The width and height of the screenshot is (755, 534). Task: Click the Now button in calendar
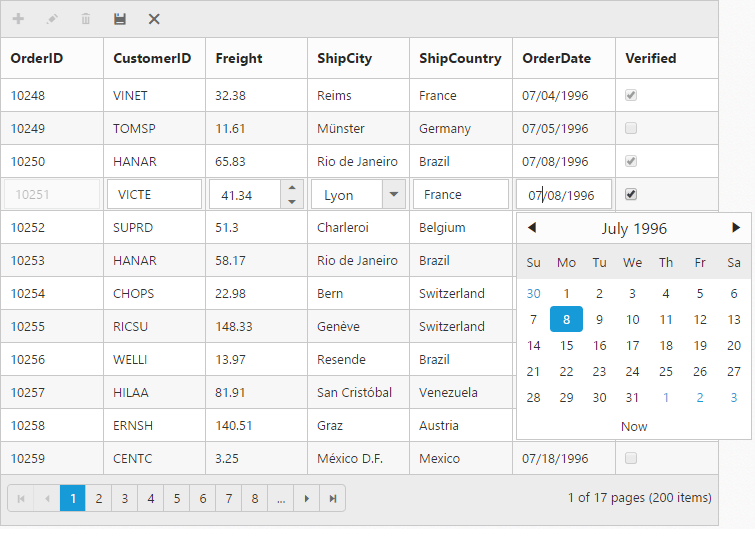point(634,426)
